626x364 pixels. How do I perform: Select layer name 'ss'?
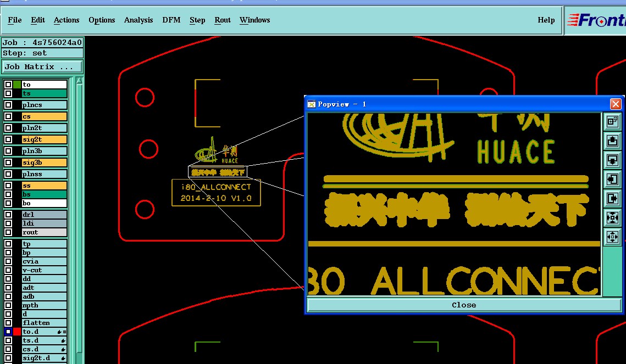[x=45, y=186]
